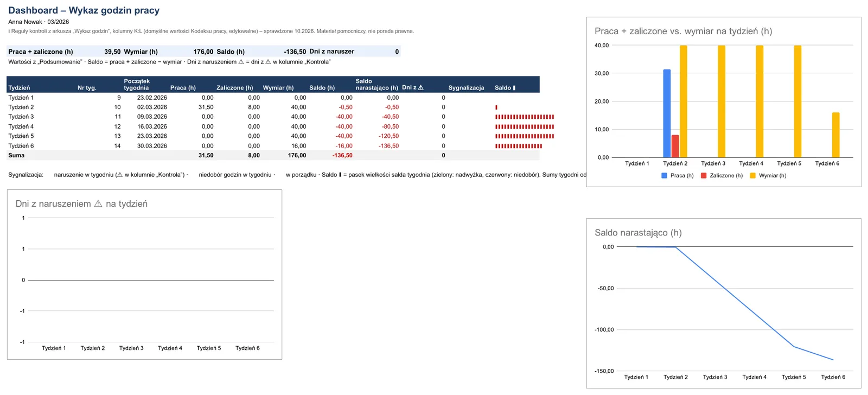Click the red 'Zaliczone (h)' legend swatch
The height and width of the screenshot is (395, 868).
pyautogui.click(x=704, y=175)
